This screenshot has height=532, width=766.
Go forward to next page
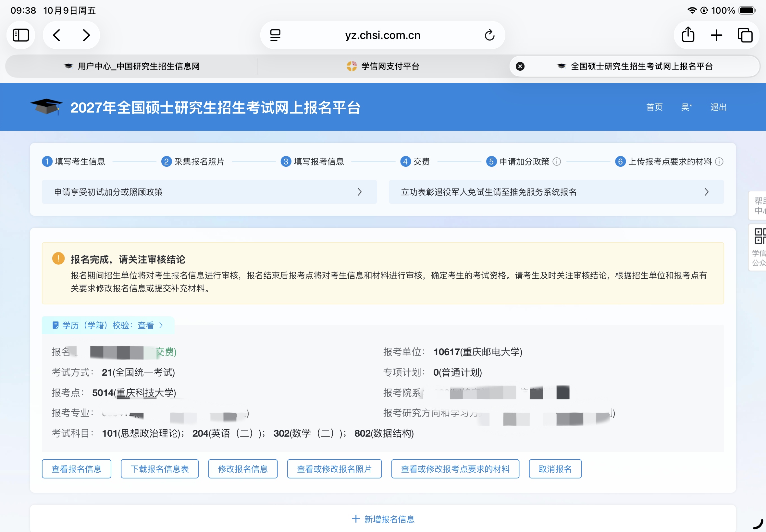pyautogui.click(x=86, y=35)
